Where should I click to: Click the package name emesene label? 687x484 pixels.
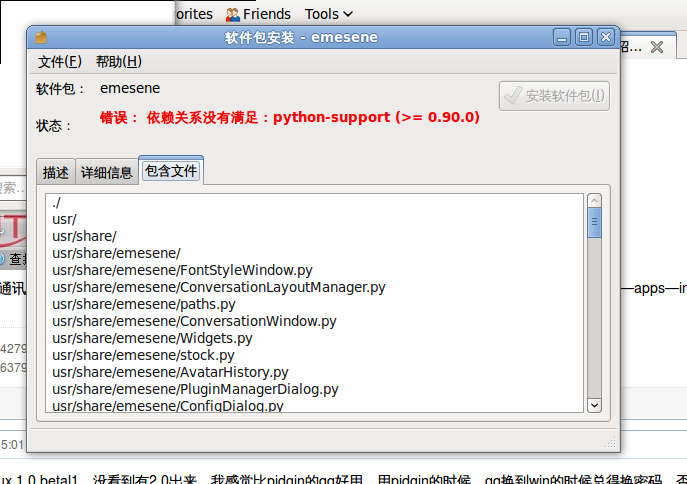click(130, 88)
